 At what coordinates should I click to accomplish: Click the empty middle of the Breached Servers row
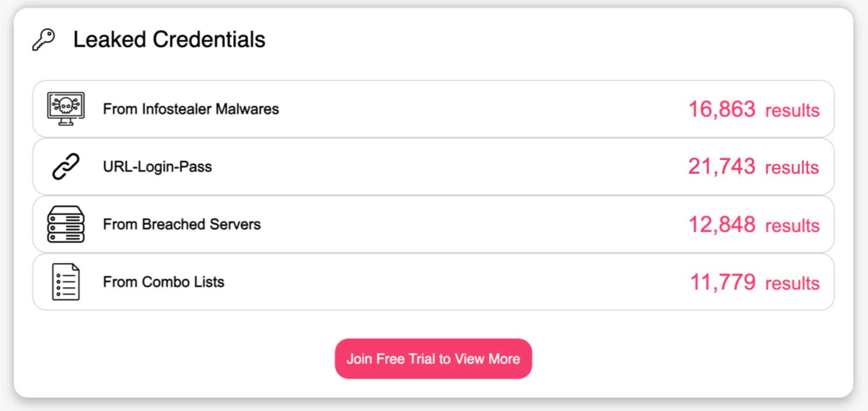pos(465,224)
